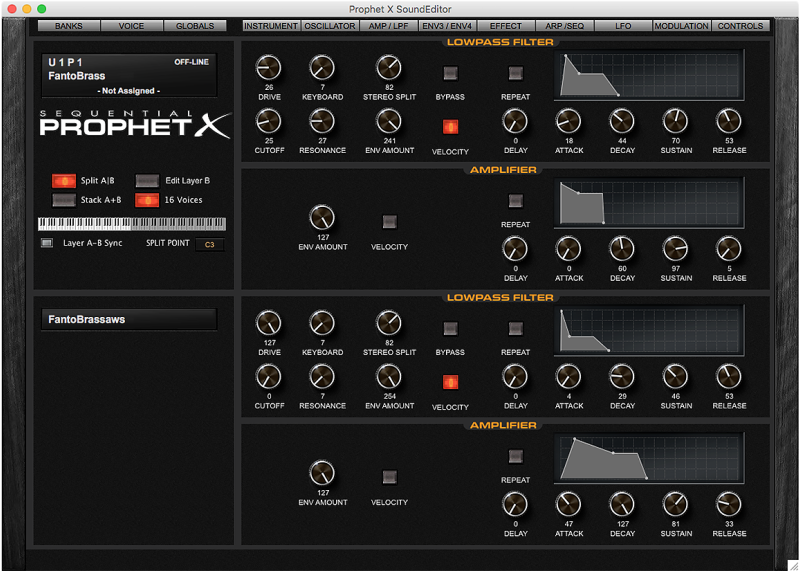Open the Modulation tab
800x571 pixels.
click(681, 26)
